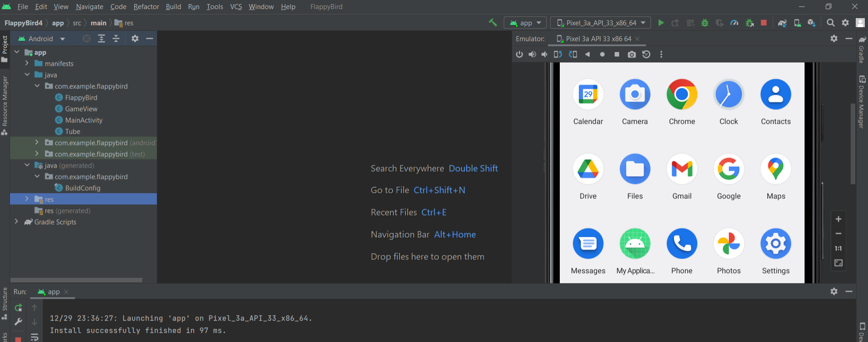Toggle the Project tool window sidebar button
This screenshot has width=868, height=342.
coord(5,48)
